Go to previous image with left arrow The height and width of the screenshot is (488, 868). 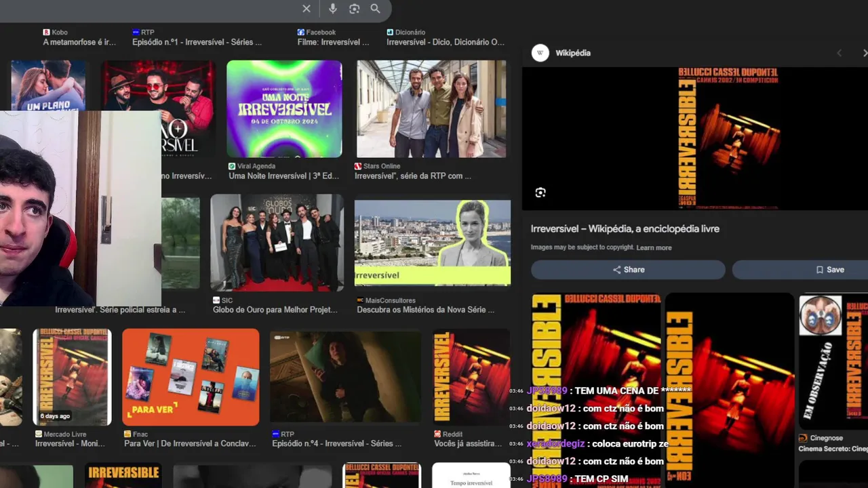(x=839, y=53)
